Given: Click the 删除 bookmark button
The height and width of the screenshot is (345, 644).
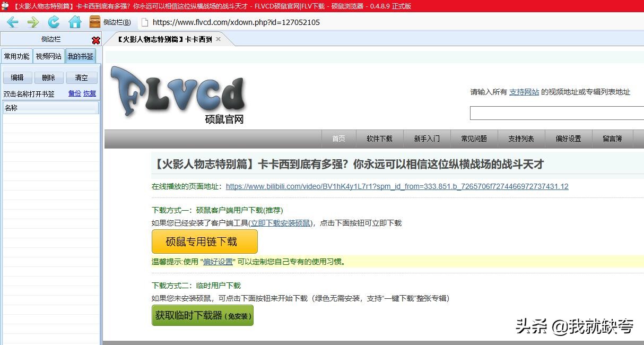Looking at the screenshot, I should 49,77.
